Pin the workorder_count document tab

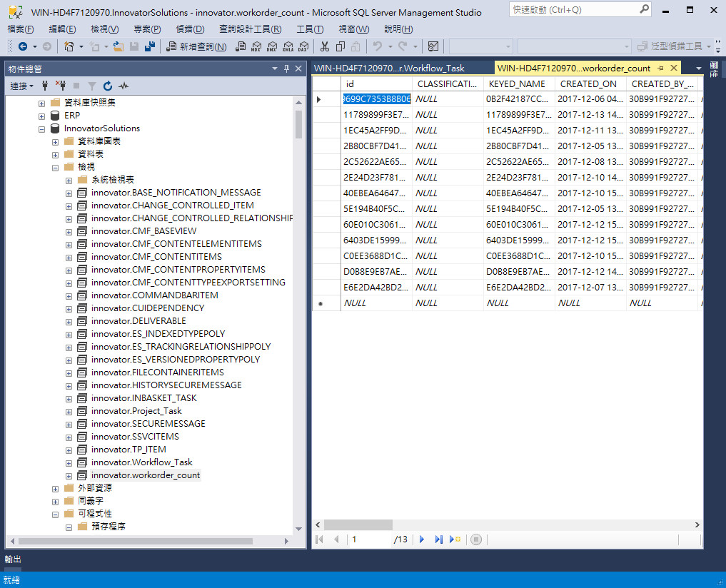[661, 68]
